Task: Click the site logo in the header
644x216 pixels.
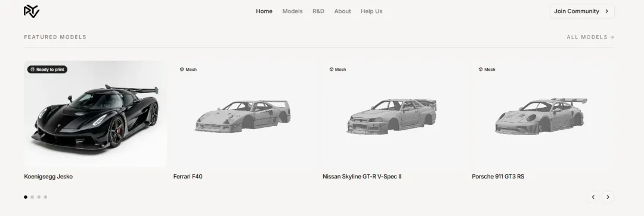Action: point(32,11)
